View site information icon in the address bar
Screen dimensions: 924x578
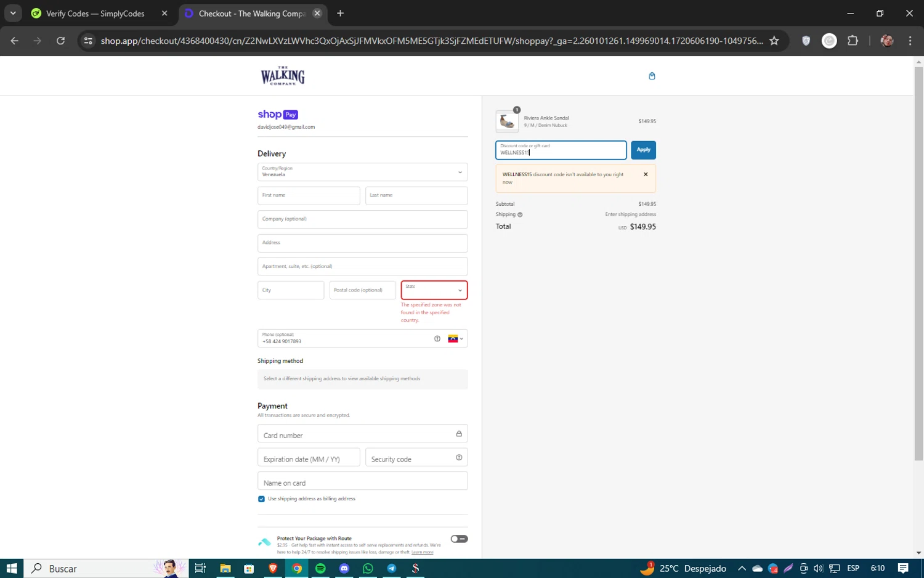pos(88,41)
